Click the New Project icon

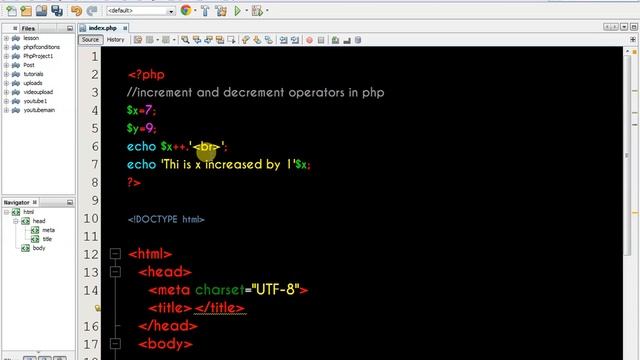click(26, 11)
